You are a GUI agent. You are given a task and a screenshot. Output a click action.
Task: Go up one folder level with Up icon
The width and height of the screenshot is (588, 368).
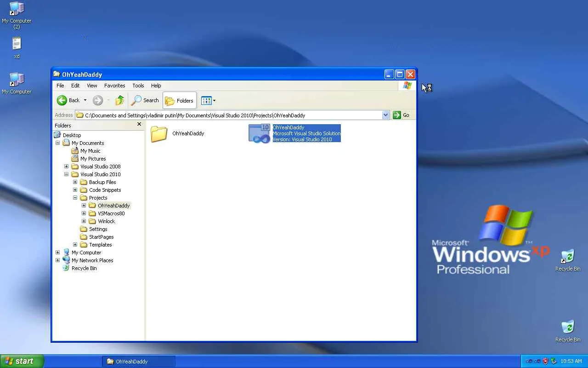coord(120,100)
